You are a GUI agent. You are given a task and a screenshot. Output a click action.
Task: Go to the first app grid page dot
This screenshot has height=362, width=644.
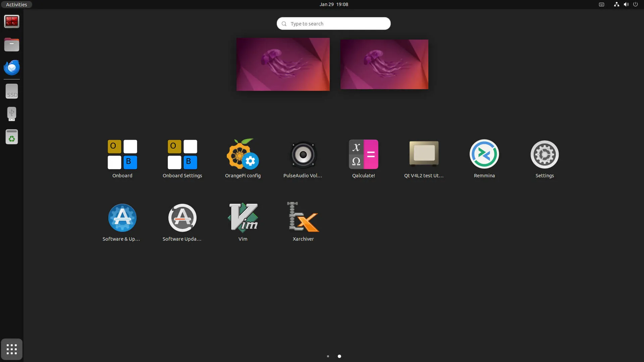[328, 356]
